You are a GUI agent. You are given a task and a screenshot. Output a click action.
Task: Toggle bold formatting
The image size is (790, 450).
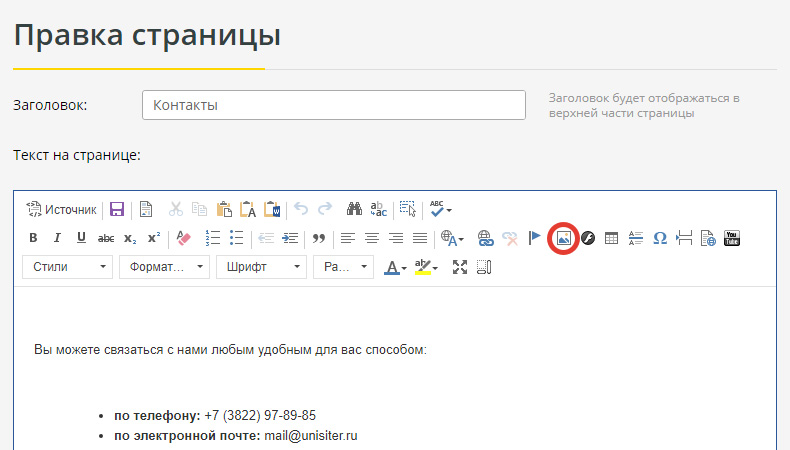[x=33, y=238]
